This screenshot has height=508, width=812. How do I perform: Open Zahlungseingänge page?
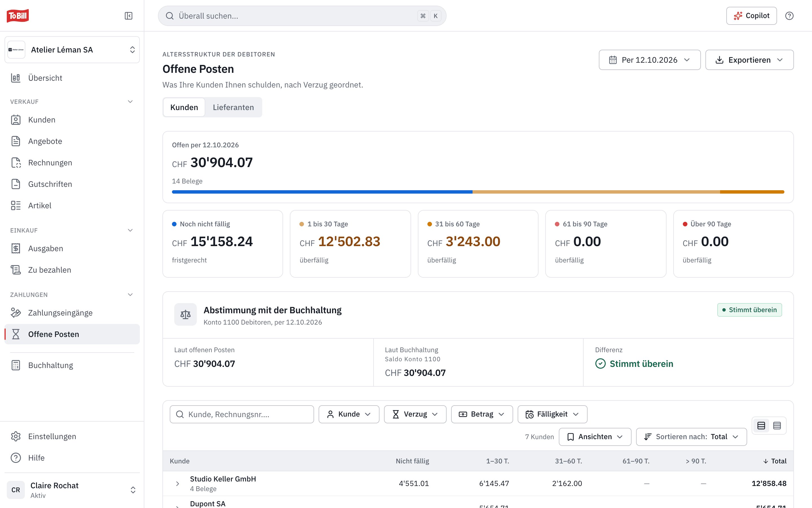click(72, 313)
